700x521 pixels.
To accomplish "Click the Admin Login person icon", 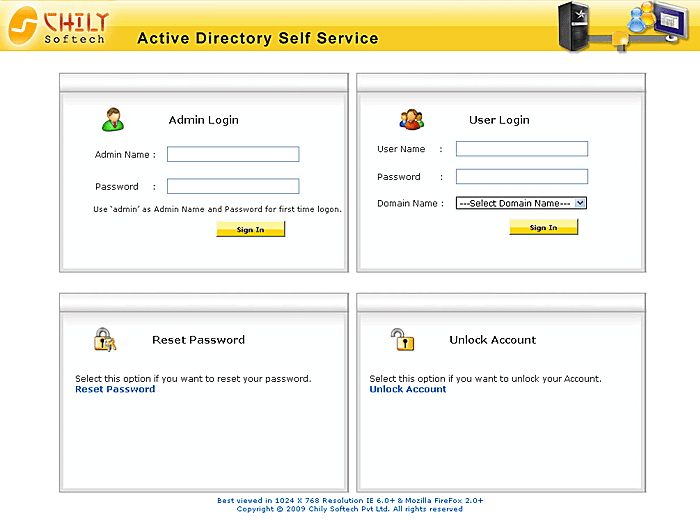I will [x=112, y=120].
